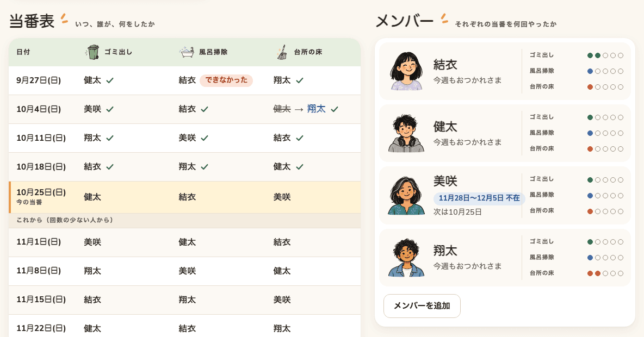Click the できなかった badge on 9月27日 row
Image resolution: width=644 pixels, height=337 pixels.
click(x=226, y=80)
